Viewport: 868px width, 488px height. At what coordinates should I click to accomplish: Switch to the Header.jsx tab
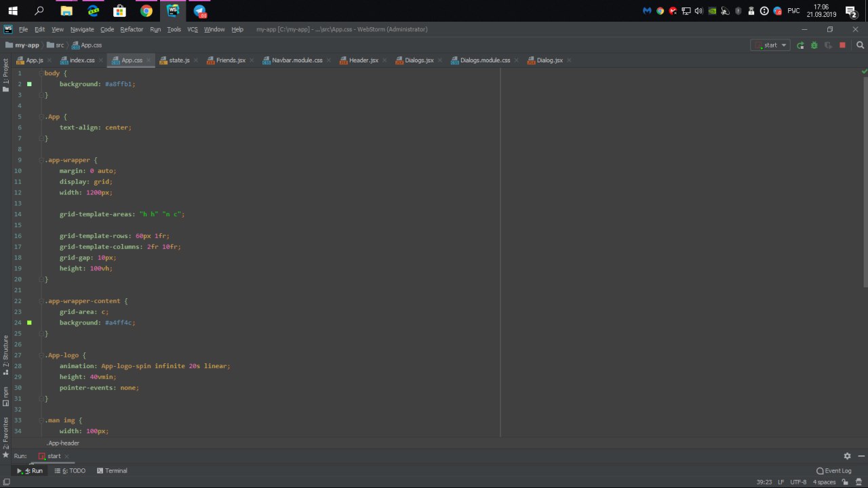point(363,60)
